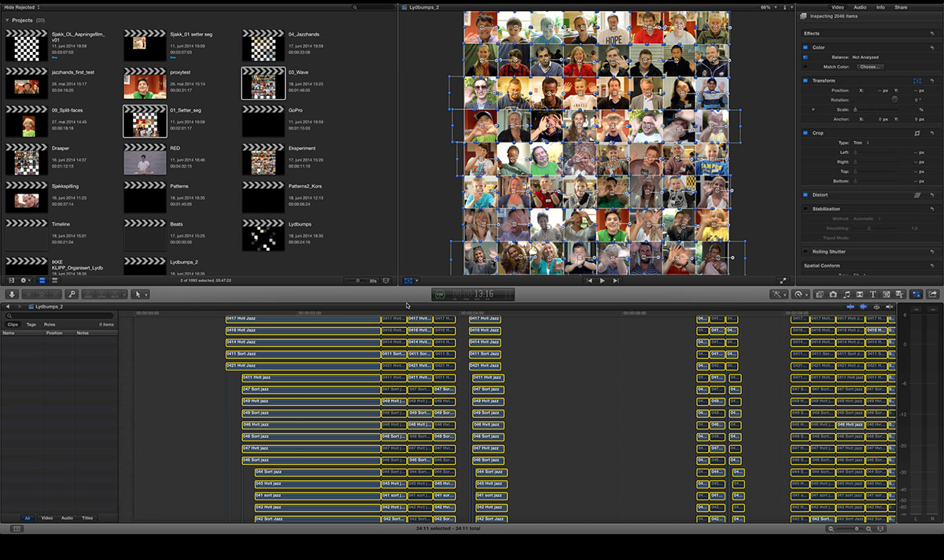The image size is (944, 560).
Task: Select the 03_Wave project thumbnail
Action: coord(264,83)
